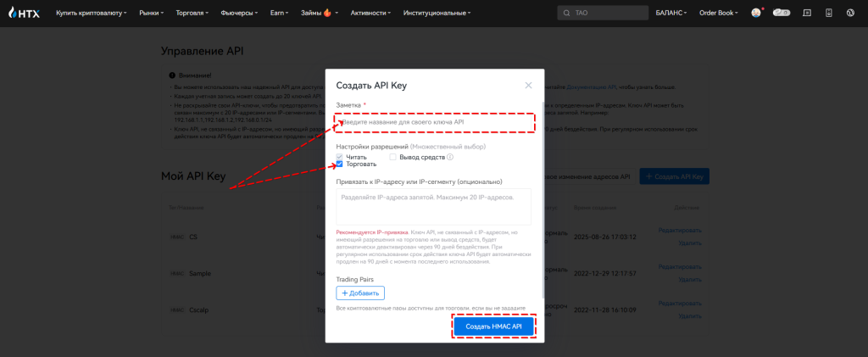This screenshot has width=868, height=357.
Task: Toggle the Читать permission checkbox
Action: point(340,157)
